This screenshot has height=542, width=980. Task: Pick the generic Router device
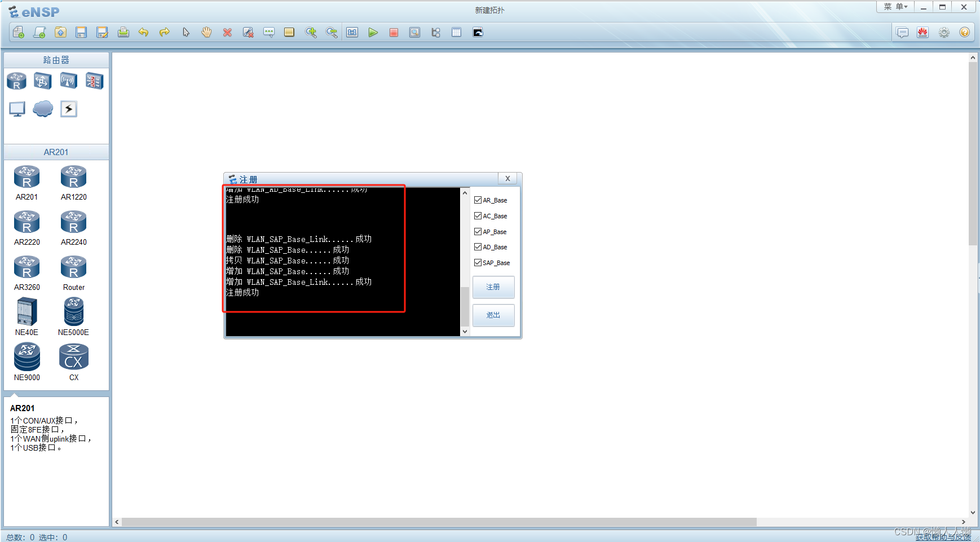coord(74,273)
